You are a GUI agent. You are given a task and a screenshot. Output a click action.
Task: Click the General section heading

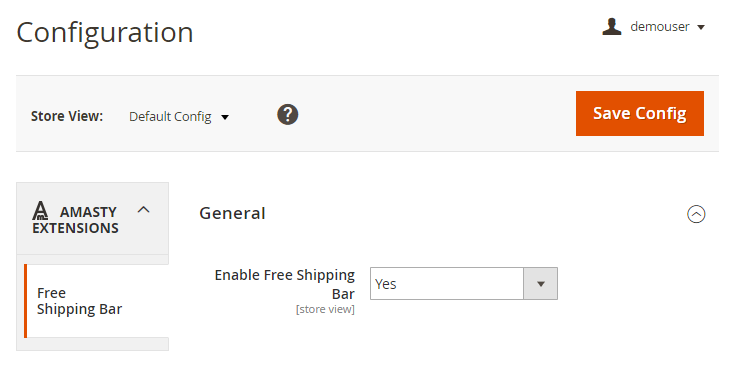(x=232, y=213)
